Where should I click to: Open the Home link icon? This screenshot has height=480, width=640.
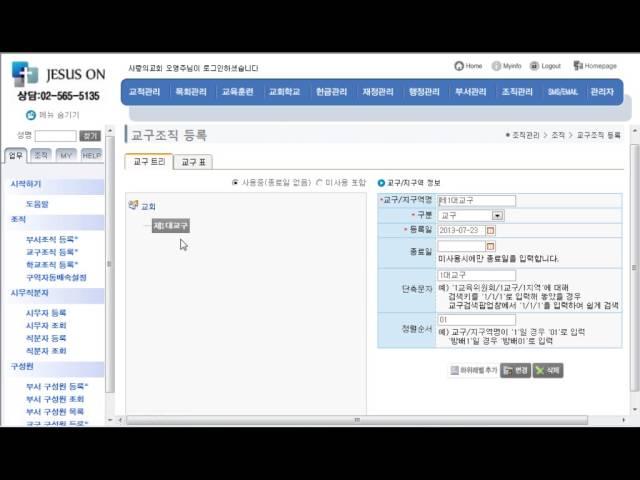pos(459,66)
